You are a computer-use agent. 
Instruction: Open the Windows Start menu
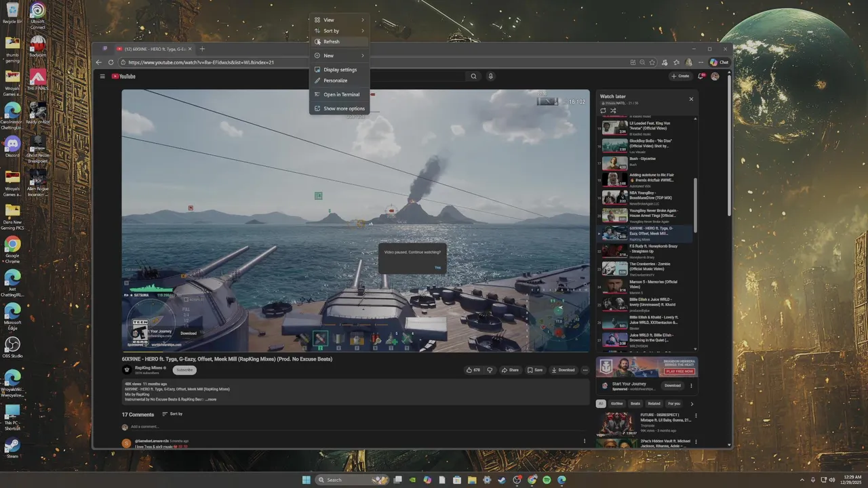pyautogui.click(x=306, y=480)
